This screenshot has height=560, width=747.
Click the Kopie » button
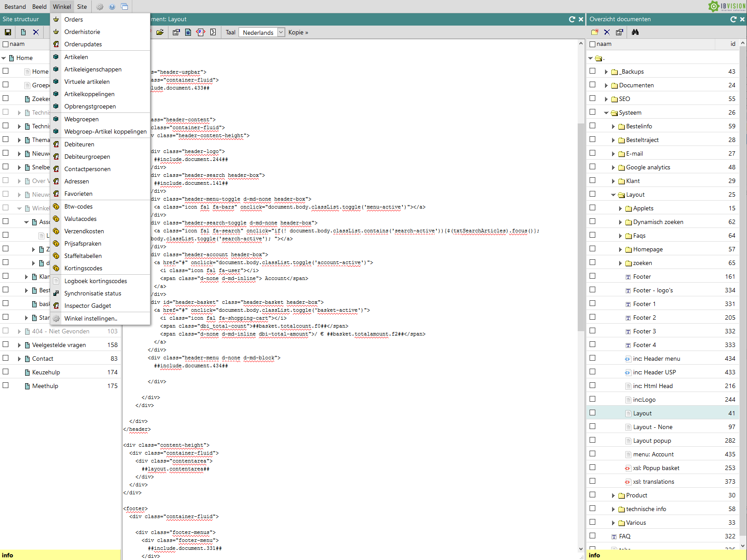[298, 32]
